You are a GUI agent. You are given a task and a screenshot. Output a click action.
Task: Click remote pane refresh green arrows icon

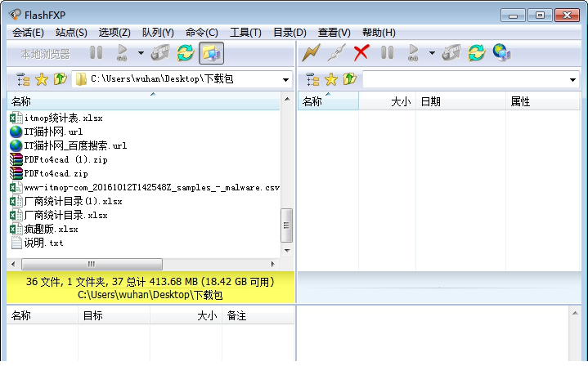pyautogui.click(x=476, y=53)
